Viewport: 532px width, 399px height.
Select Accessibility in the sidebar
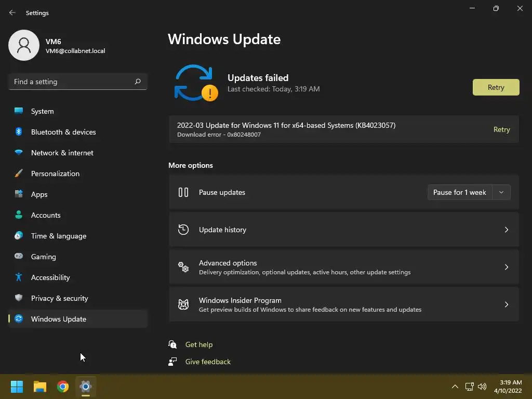pyautogui.click(x=78, y=277)
